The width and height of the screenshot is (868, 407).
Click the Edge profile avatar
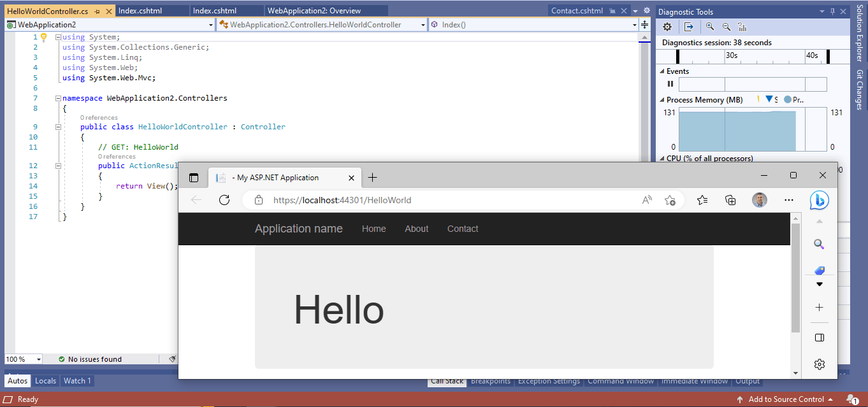(760, 200)
